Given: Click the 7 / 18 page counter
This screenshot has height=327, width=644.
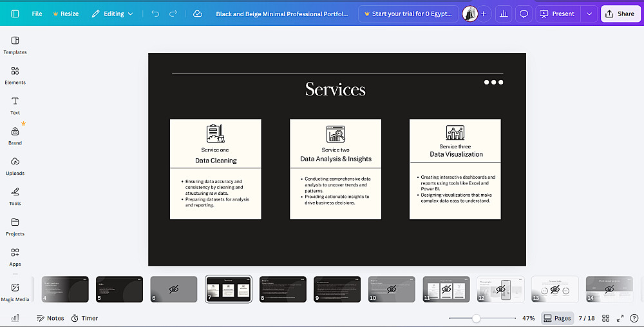Looking at the screenshot, I should coord(587,318).
